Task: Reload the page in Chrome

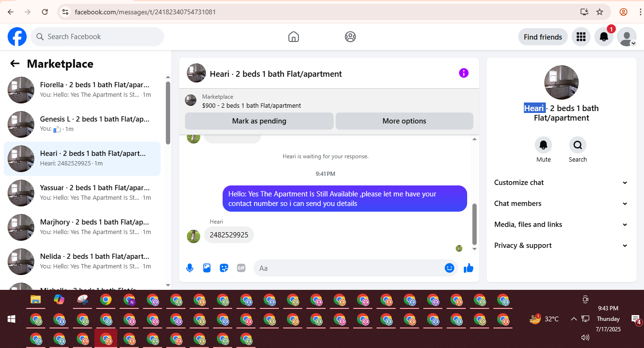Action: pyautogui.click(x=45, y=12)
